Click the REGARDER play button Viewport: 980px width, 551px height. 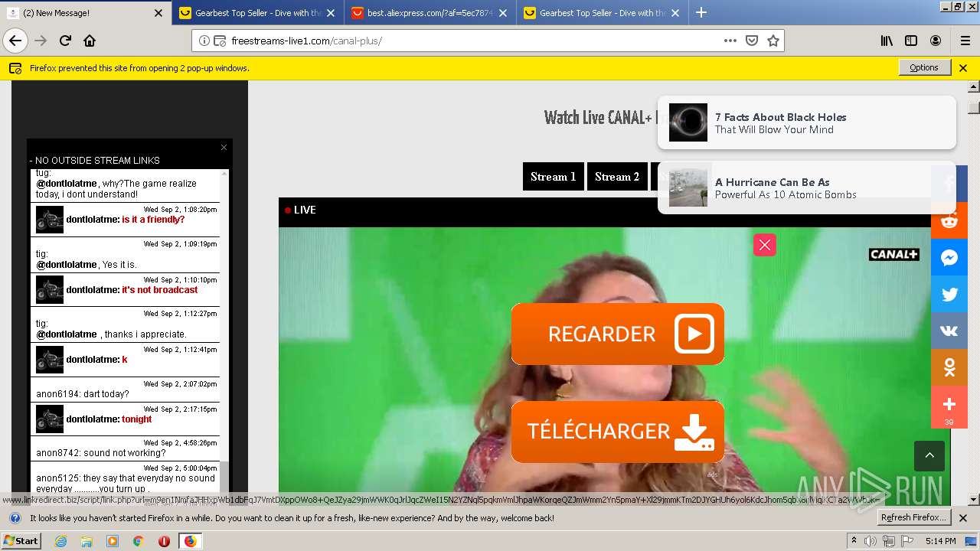pyautogui.click(x=618, y=334)
